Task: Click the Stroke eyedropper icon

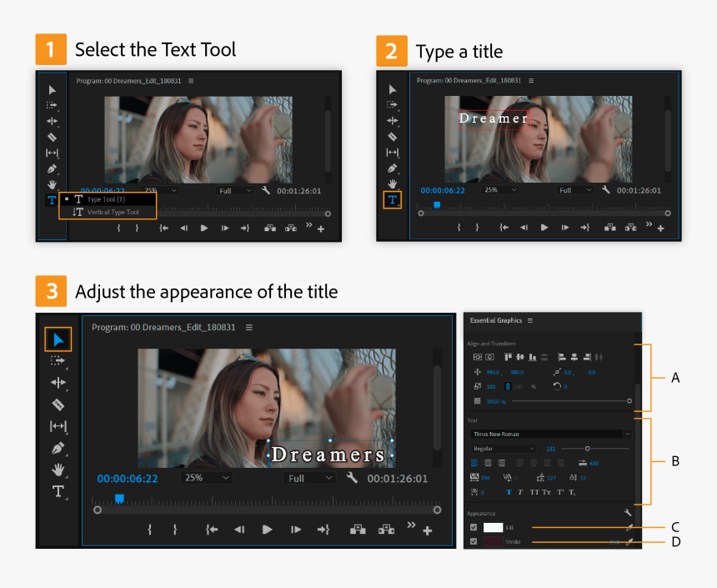Action: click(629, 542)
